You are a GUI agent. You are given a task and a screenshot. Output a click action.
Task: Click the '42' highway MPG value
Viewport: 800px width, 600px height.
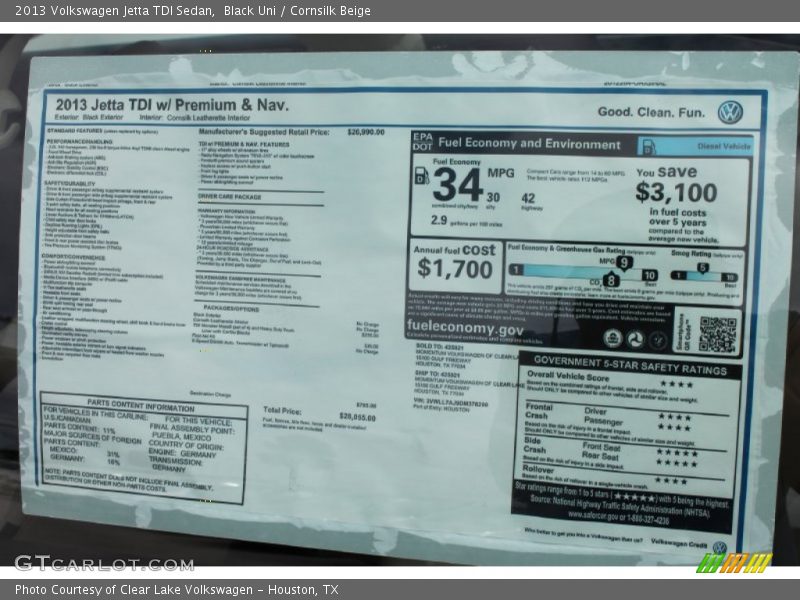click(x=528, y=198)
